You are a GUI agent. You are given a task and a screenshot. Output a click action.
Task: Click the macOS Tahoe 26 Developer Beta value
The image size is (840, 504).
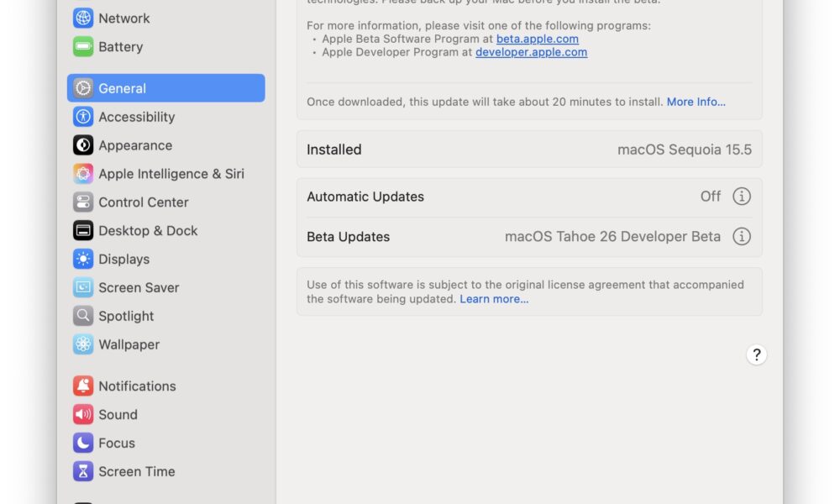(612, 237)
